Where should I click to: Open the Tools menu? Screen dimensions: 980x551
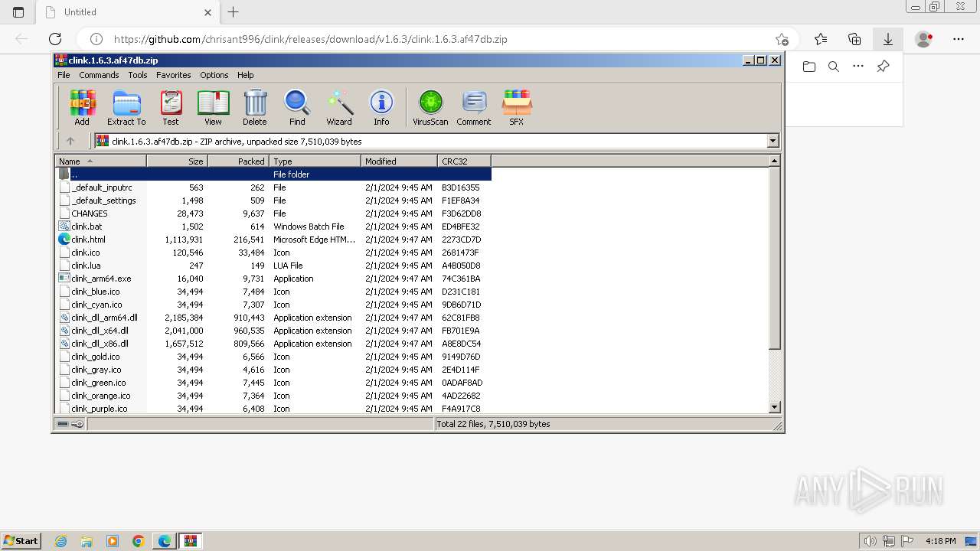pyautogui.click(x=138, y=75)
